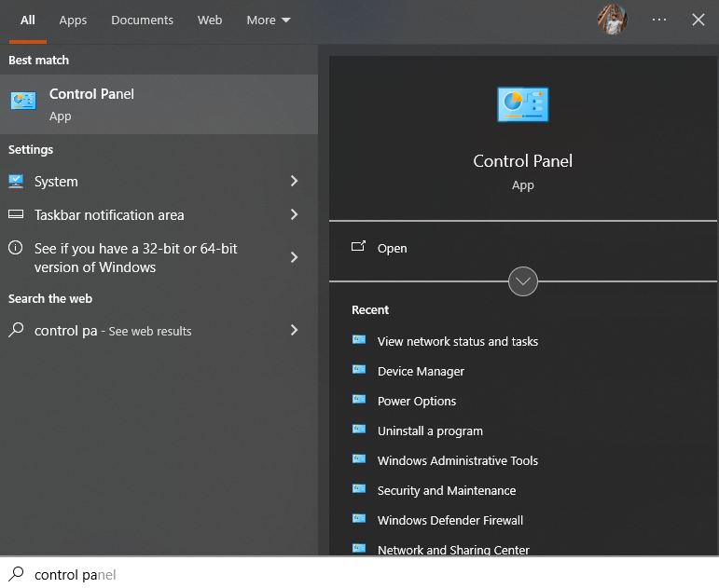This screenshot has width=719, height=588.
Task: Expand actions with the circular down chevron
Action: tap(523, 281)
